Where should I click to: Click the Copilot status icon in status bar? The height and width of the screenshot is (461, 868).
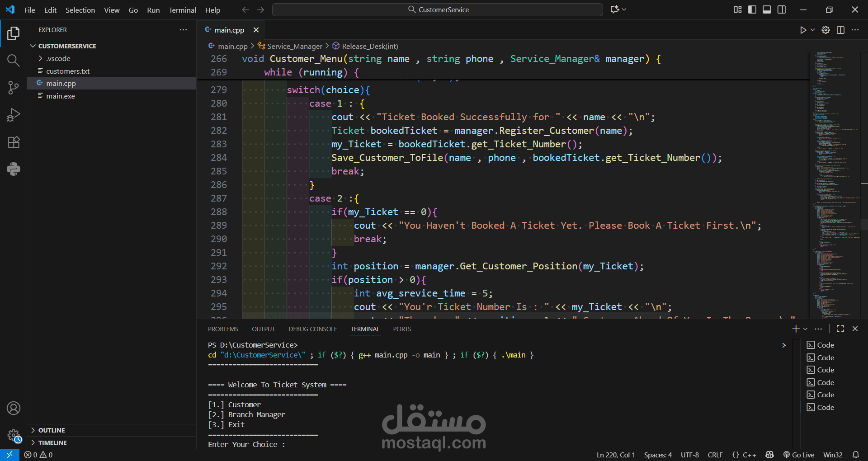click(770, 455)
